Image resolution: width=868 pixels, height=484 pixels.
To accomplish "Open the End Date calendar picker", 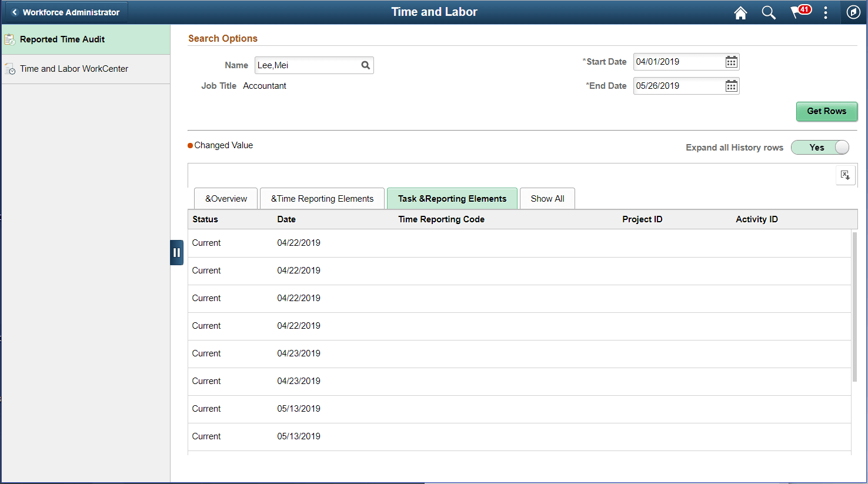I will point(731,85).
